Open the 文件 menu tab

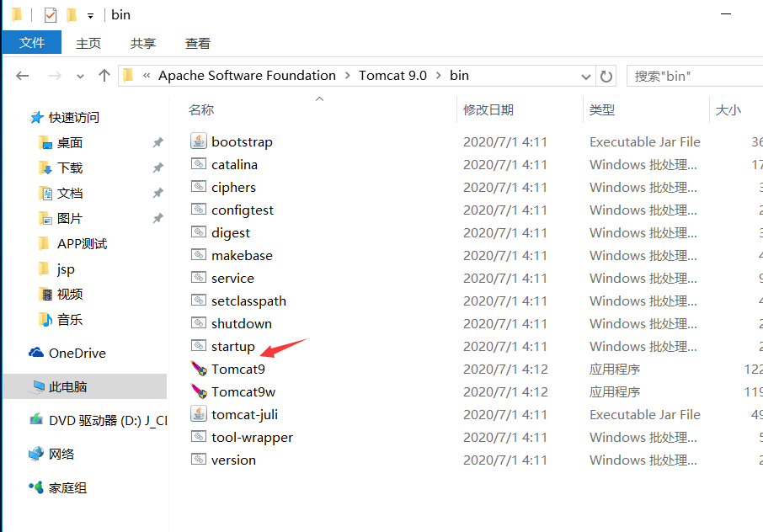tap(32, 43)
